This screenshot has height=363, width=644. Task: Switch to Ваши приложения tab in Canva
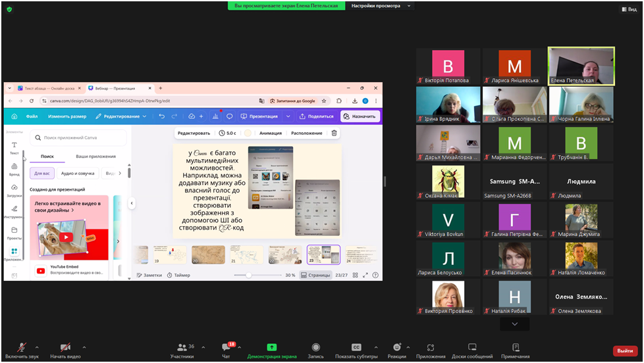point(95,157)
